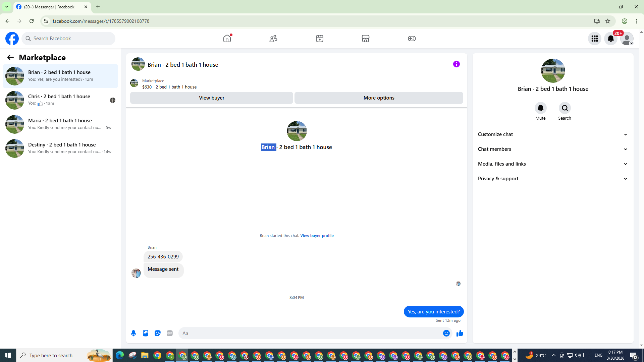Open Facebook Marketplace tab in header

pos(365,39)
